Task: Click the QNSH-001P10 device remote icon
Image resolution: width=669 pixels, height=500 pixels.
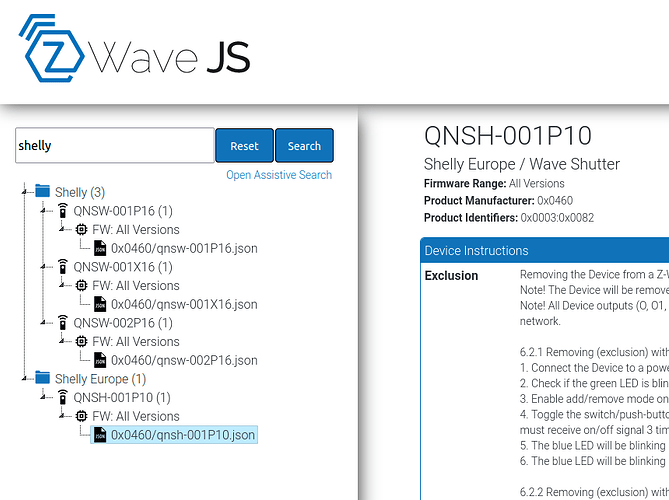Action: [x=63, y=397]
